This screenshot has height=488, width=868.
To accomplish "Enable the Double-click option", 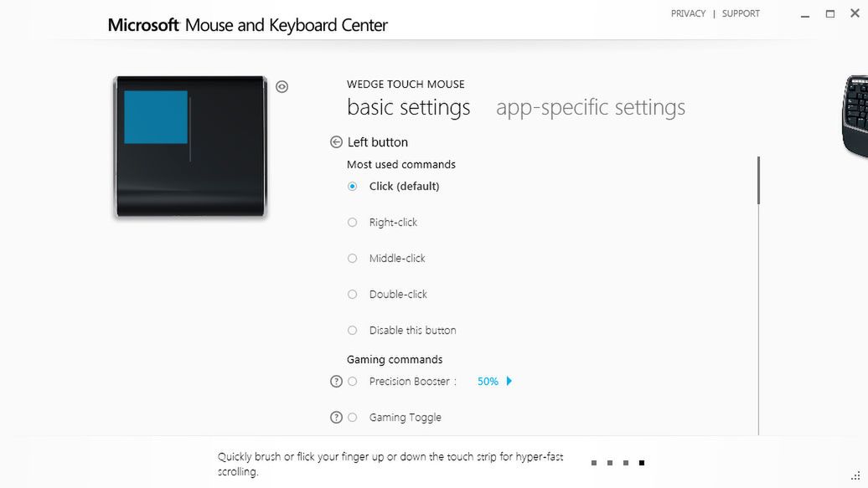I will tap(353, 295).
